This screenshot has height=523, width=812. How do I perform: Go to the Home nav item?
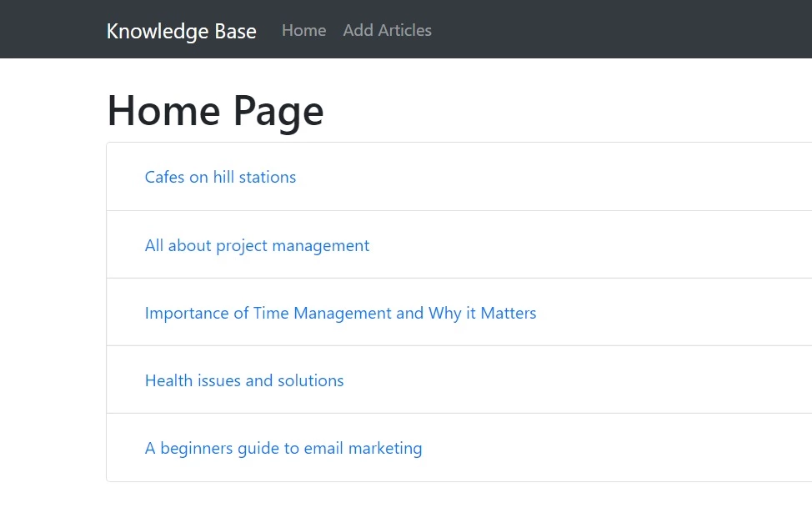click(x=303, y=30)
